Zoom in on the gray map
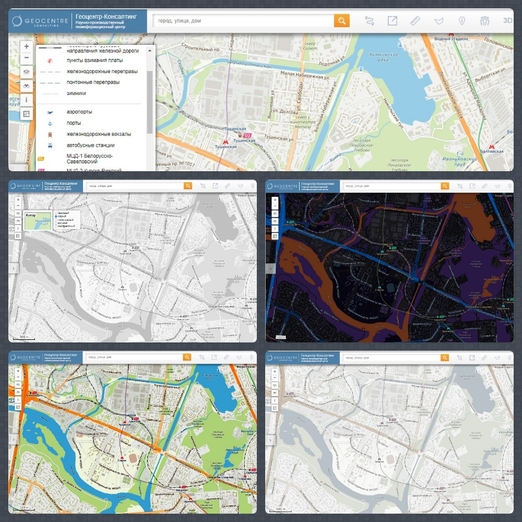Screen dimensions: 522x522 point(18,200)
